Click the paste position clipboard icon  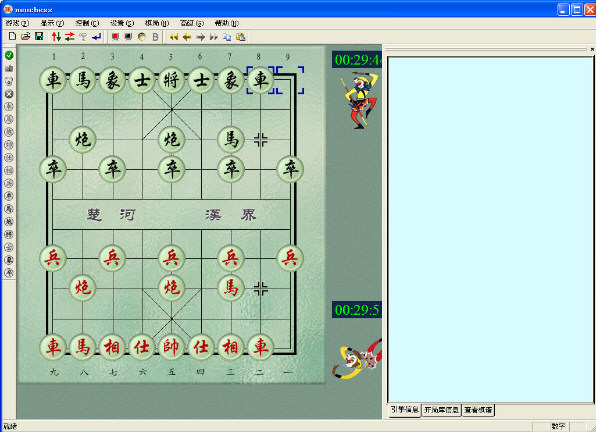pyautogui.click(x=241, y=37)
